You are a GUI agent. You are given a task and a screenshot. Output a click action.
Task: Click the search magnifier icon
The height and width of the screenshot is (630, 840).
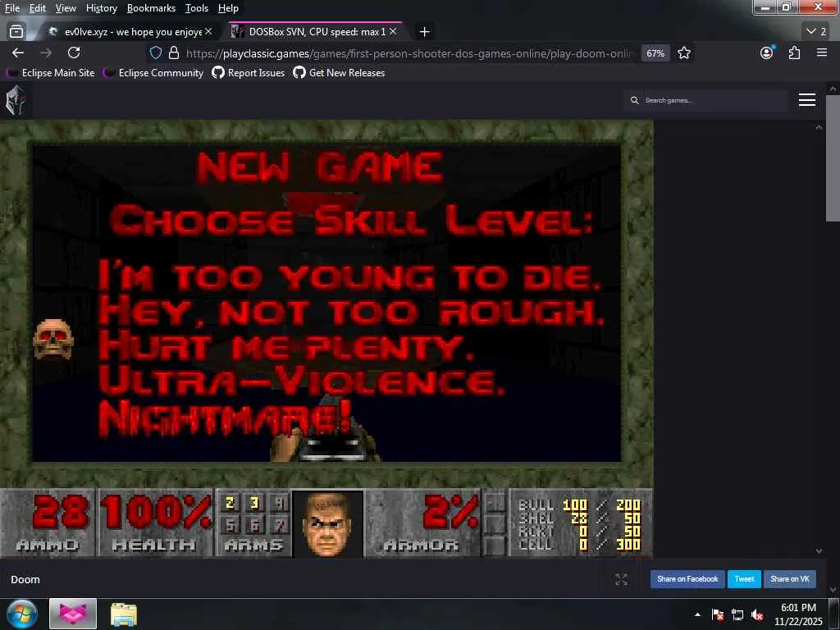(634, 100)
